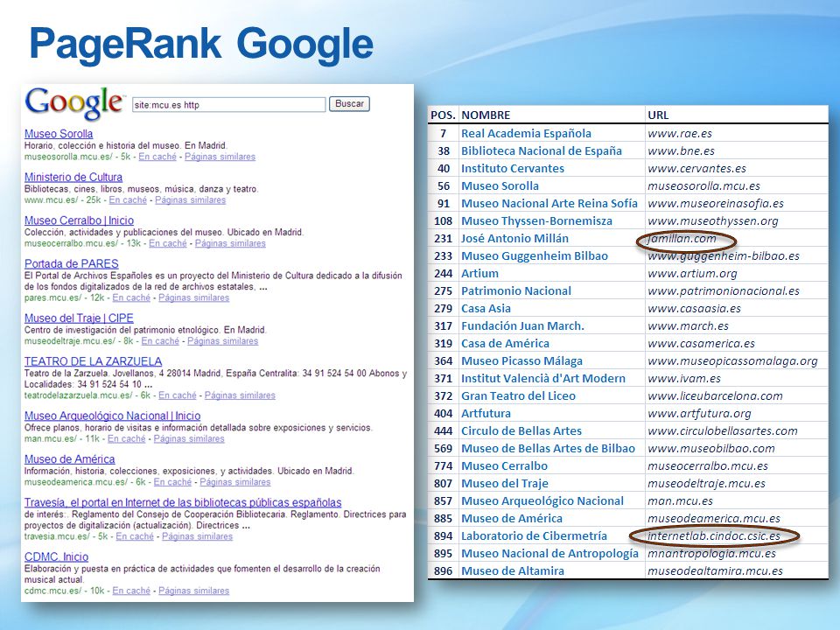Open En caché for pares.mcu.es
Viewport: 840px width, 630px height.
[x=131, y=297]
